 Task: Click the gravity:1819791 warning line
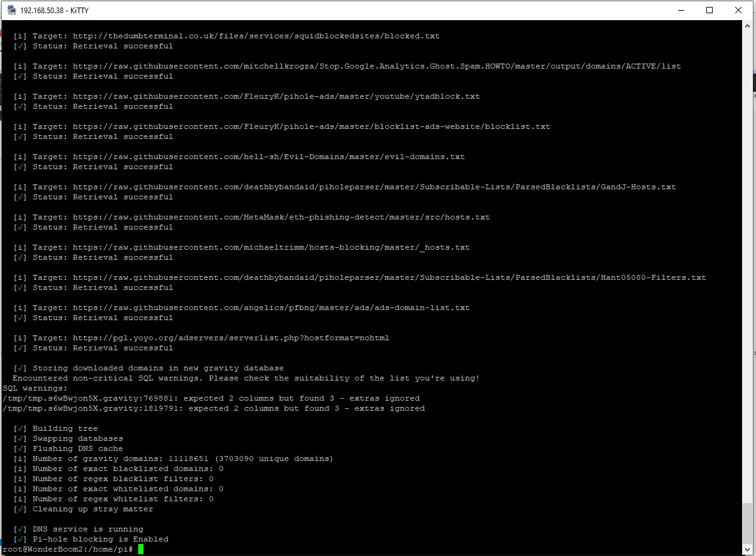point(214,408)
